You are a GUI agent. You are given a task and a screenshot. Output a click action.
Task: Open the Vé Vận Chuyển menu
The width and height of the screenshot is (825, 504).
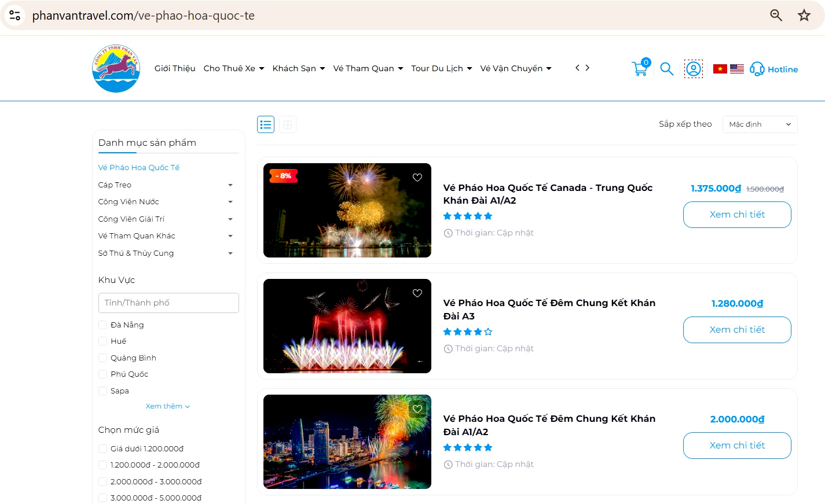516,68
